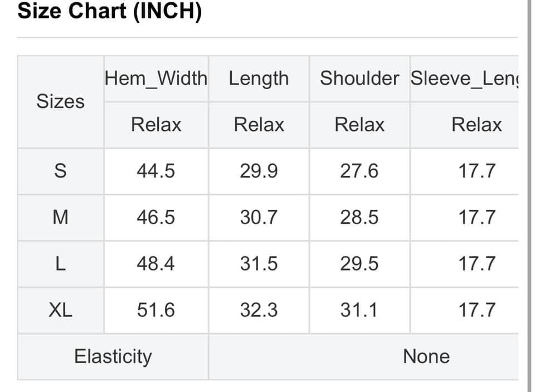This screenshot has width=535, height=392.
Task: Select the 30.7 length cell
Action: (x=259, y=218)
